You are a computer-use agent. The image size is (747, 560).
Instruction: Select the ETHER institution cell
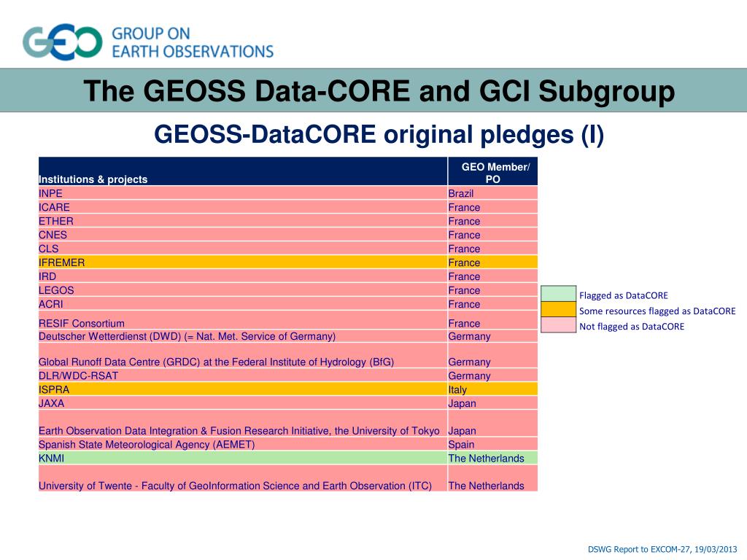[x=243, y=220]
